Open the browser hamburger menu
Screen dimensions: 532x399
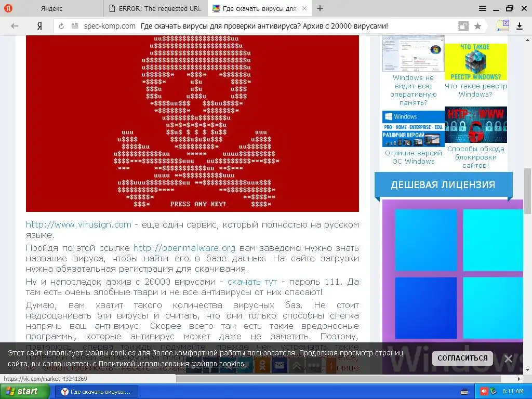pos(483,8)
